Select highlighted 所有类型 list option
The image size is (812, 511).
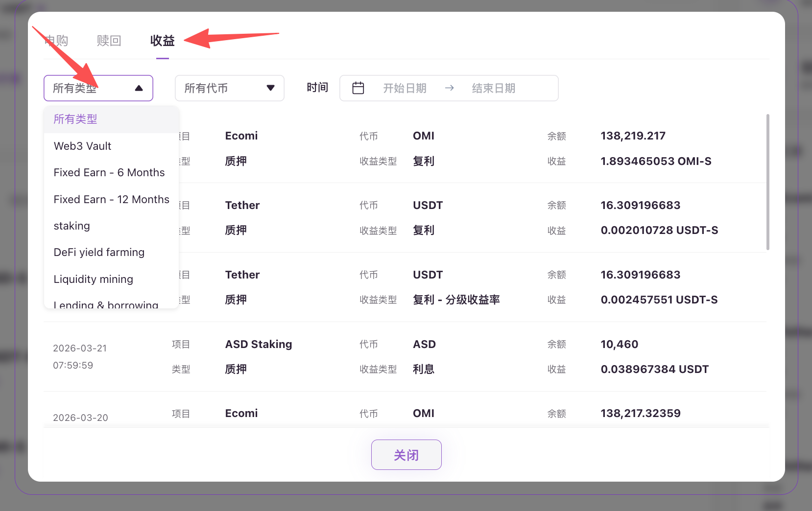(75, 119)
